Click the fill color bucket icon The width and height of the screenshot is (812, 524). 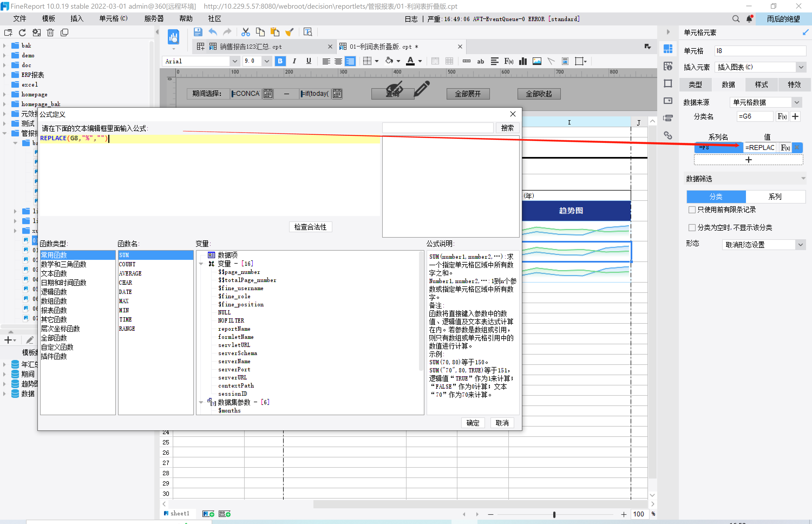pos(389,61)
